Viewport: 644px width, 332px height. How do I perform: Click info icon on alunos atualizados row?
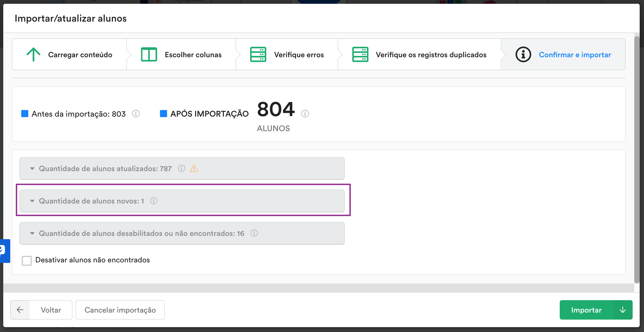(x=182, y=168)
